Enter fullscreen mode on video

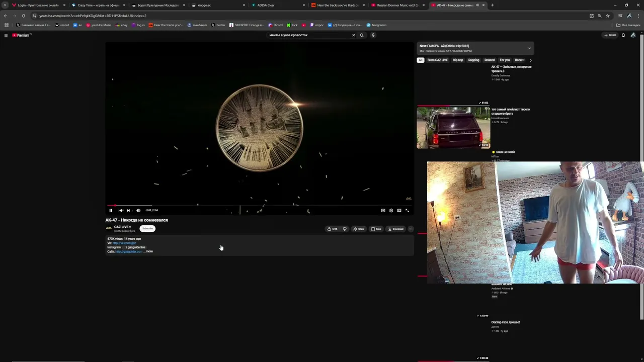click(x=407, y=210)
